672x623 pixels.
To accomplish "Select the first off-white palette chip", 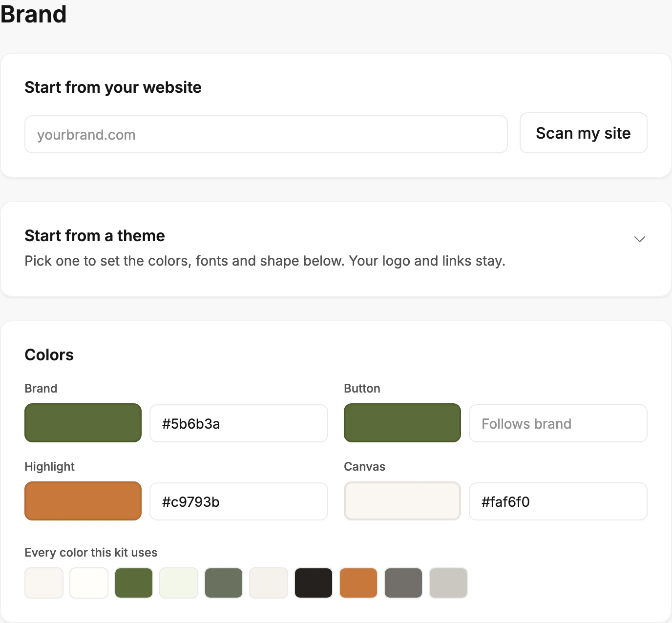I will [44, 583].
